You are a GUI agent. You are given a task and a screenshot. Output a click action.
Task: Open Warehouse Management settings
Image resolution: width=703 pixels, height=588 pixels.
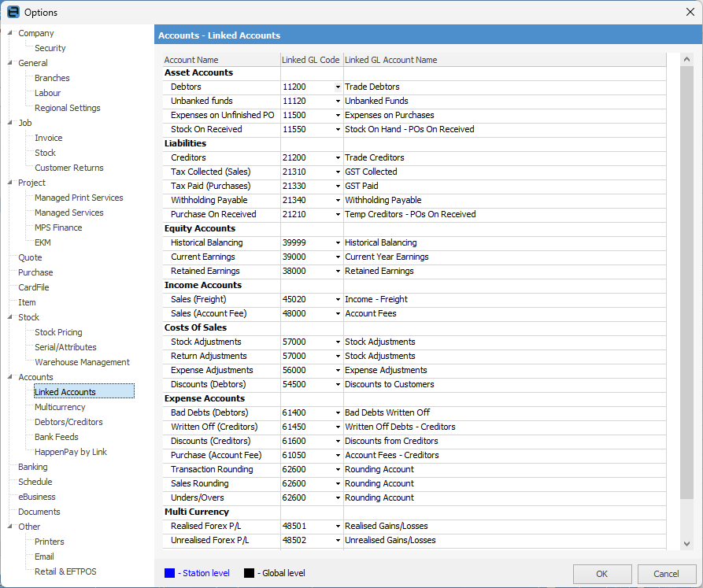point(82,362)
